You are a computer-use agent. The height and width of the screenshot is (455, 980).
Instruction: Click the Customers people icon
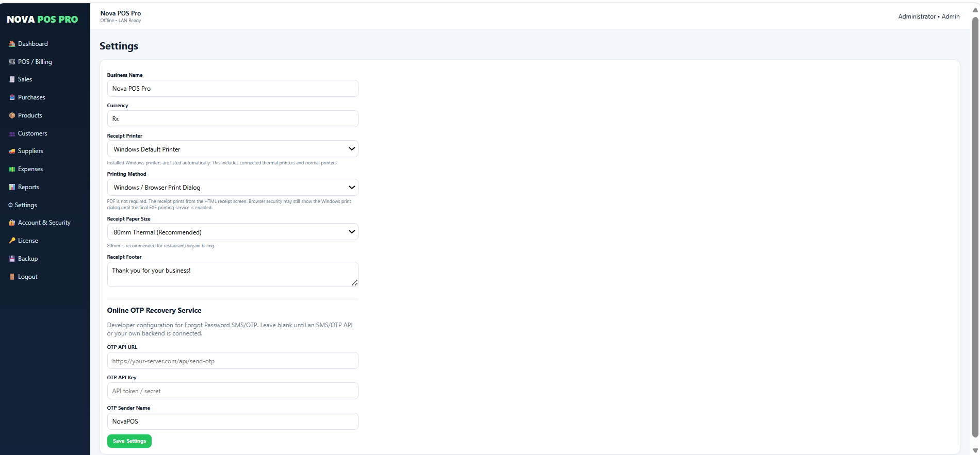click(12, 133)
